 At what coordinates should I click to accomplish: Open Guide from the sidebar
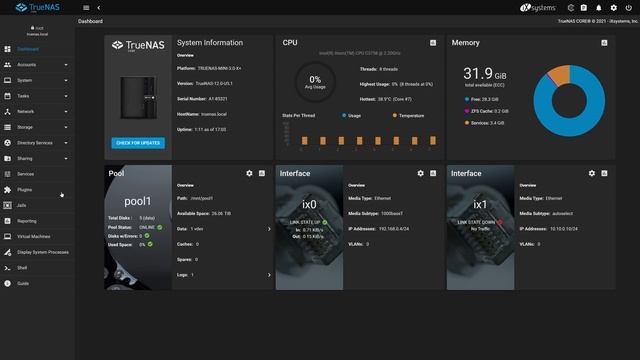point(23,283)
